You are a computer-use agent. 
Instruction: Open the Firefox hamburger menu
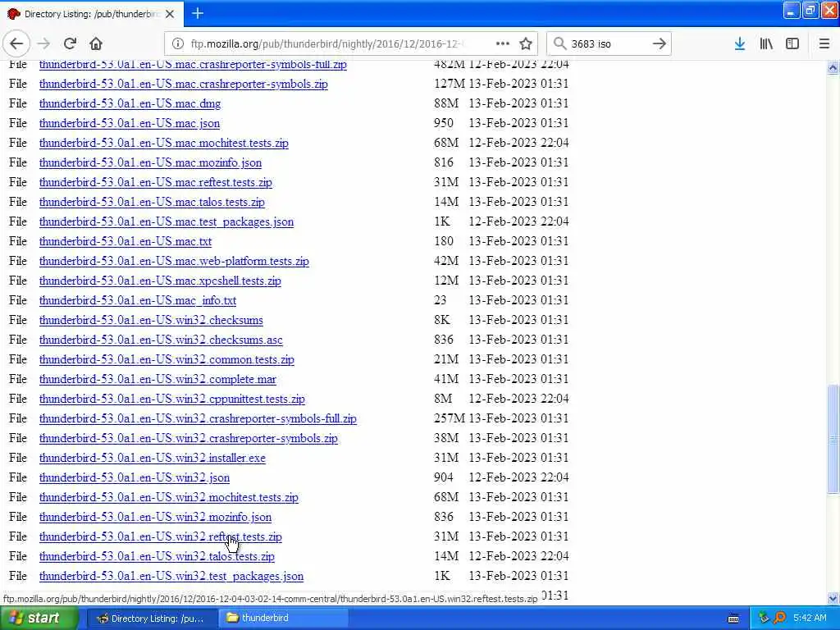824,43
